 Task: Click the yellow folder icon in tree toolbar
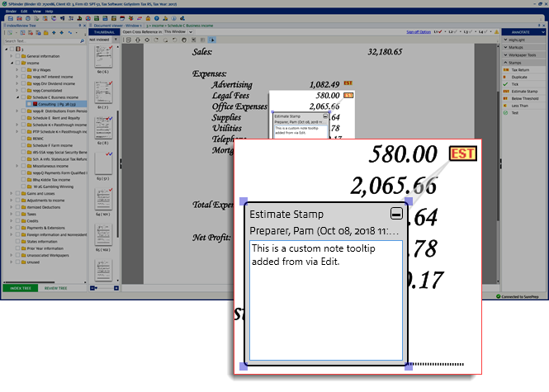click(46, 32)
